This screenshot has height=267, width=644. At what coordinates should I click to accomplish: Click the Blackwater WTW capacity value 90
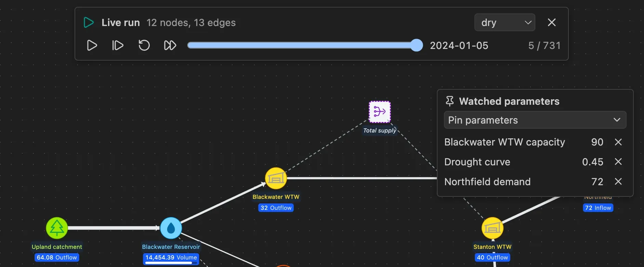(597, 142)
